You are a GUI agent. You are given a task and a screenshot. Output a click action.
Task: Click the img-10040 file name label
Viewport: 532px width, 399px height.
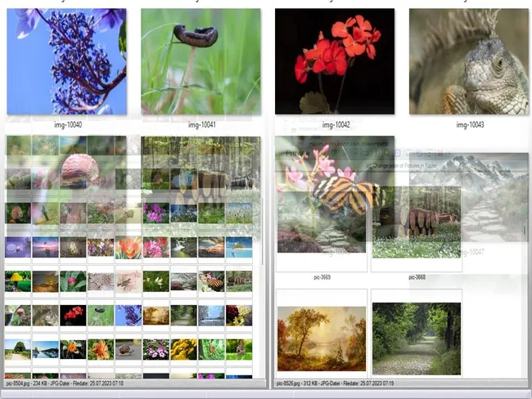(68, 125)
